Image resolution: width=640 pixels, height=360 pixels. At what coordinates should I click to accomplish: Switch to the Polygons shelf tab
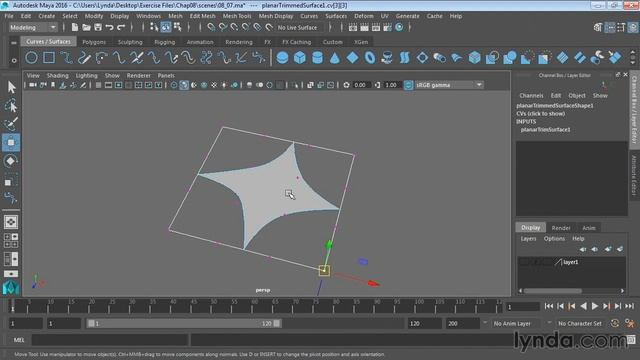click(x=94, y=42)
